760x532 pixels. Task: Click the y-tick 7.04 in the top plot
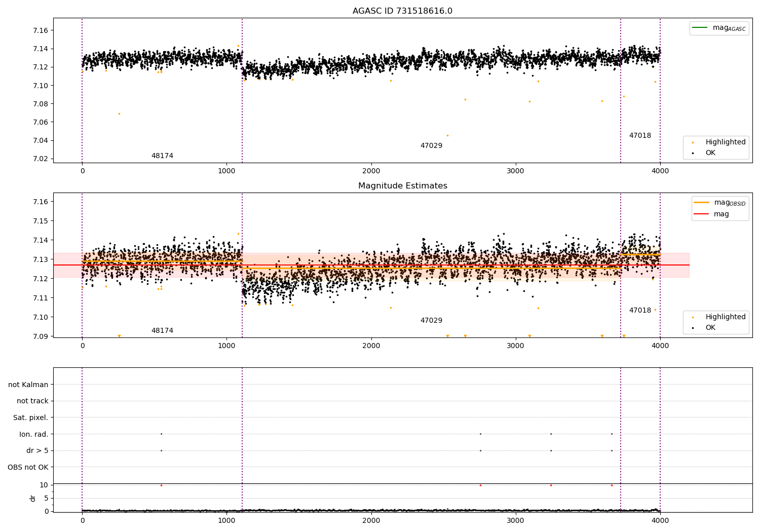pyautogui.click(x=40, y=140)
